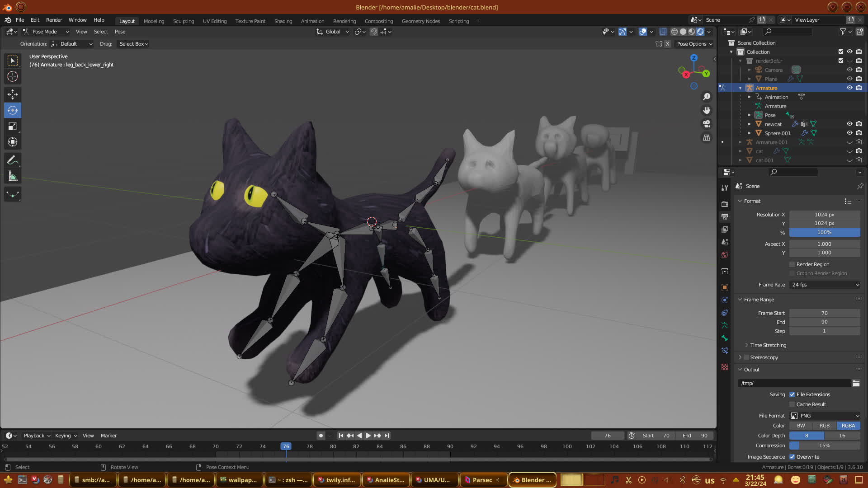Select the Move tool in toolbar
The image size is (868, 488).
pyautogui.click(x=13, y=94)
